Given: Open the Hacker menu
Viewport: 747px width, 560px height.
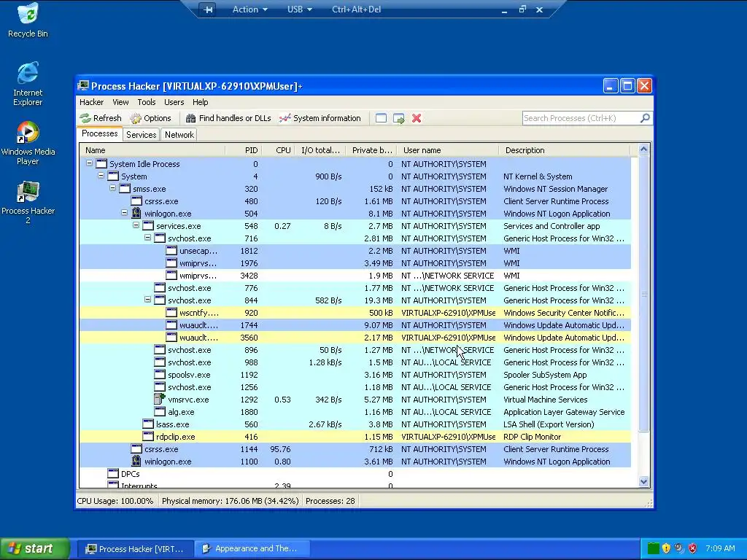Looking at the screenshot, I should tap(91, 102).
